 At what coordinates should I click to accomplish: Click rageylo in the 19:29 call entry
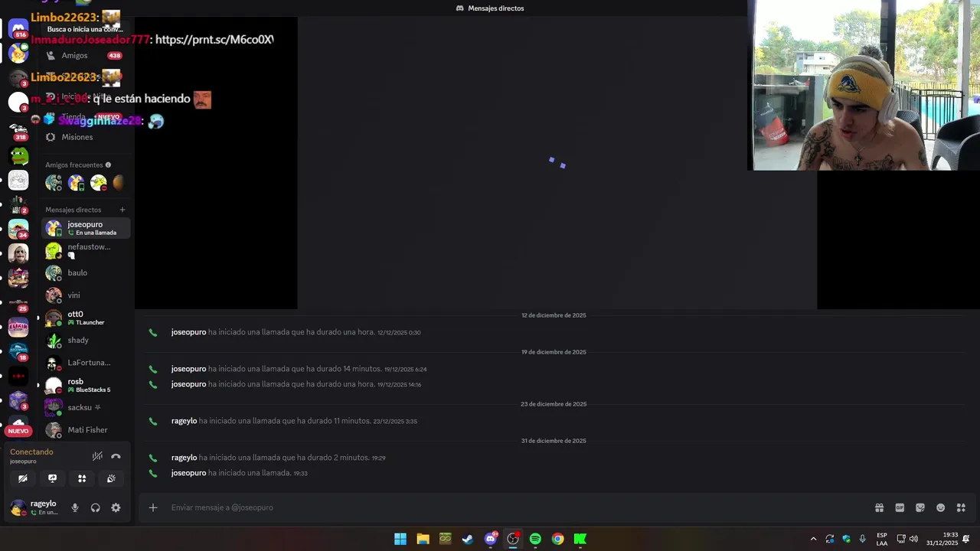pyautogui.click(x=184, y=458)
